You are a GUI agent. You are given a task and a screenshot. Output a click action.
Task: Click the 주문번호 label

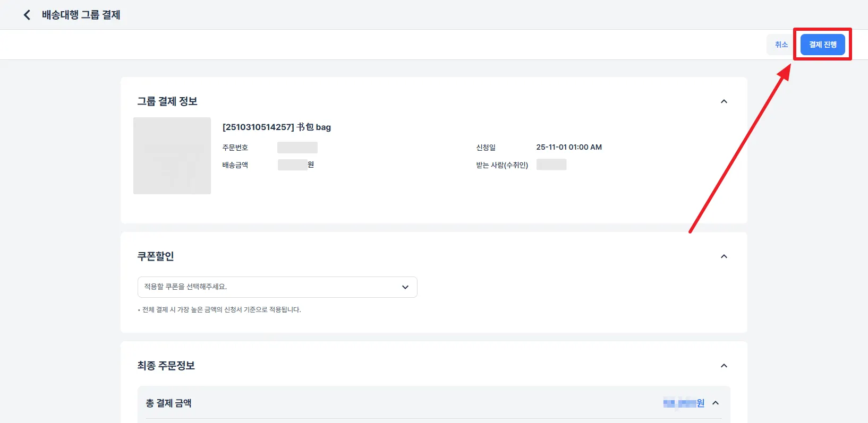[x=235, y=148]
